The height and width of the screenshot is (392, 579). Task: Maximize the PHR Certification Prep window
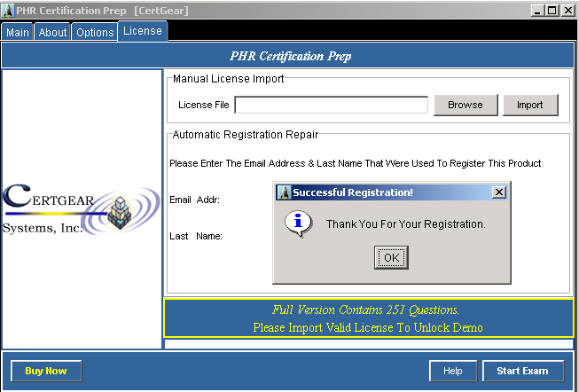(552, 11)
